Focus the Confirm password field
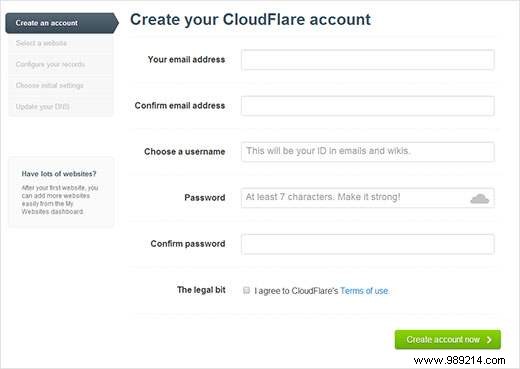This screenshot has width=520, height=369. tap(368, 244)
